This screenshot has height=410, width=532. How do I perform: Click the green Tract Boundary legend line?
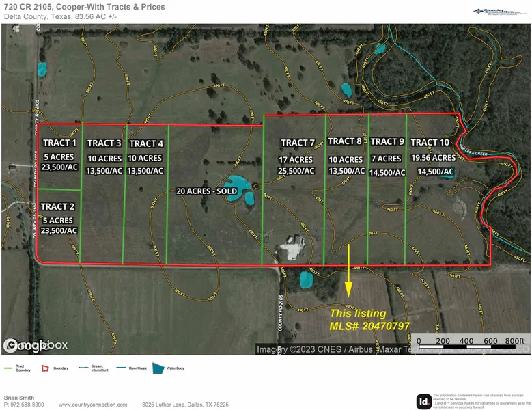tap(8, 367)
